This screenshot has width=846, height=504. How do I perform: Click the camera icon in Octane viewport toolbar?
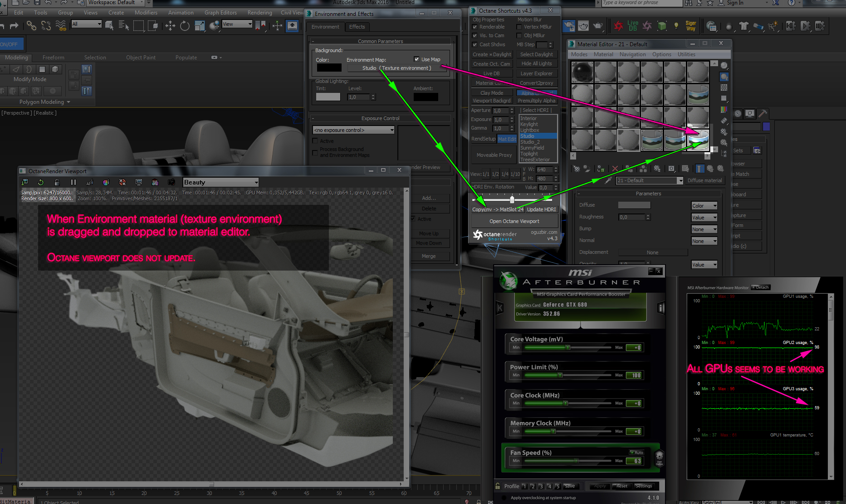point(171,182)
